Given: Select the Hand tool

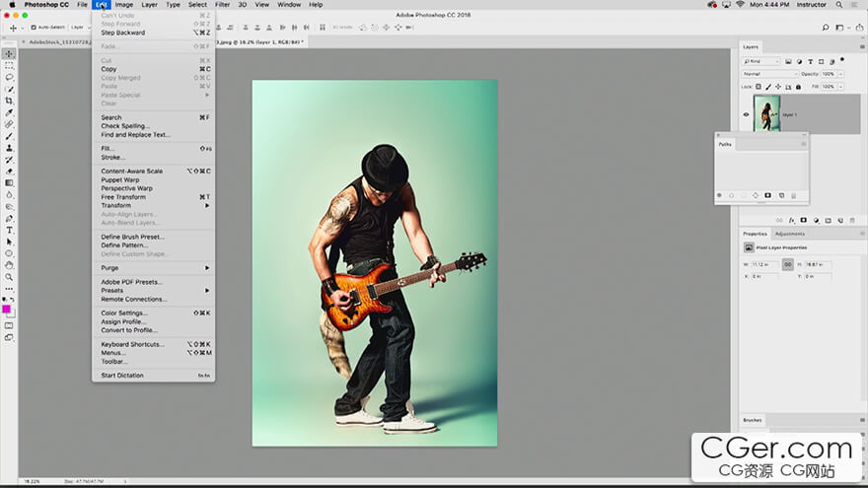Looking at the screenshot, I should coord(9,265).
